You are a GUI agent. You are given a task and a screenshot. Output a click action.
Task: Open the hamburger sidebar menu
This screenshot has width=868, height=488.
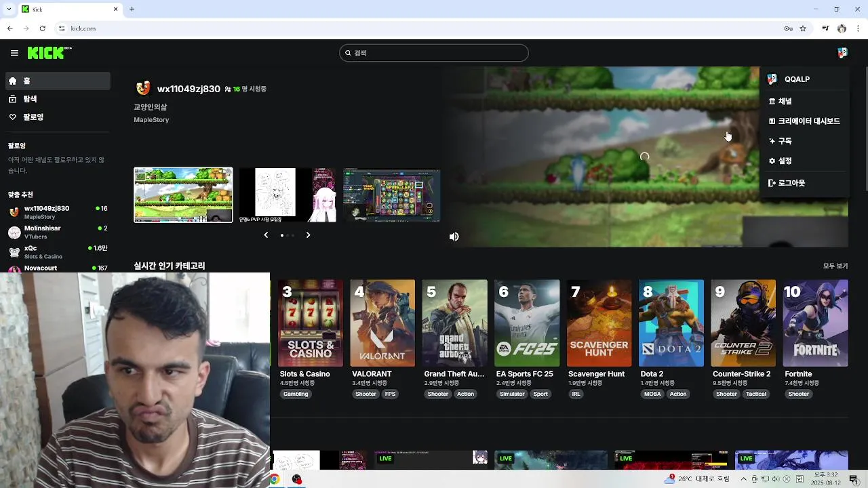[14, 53]
